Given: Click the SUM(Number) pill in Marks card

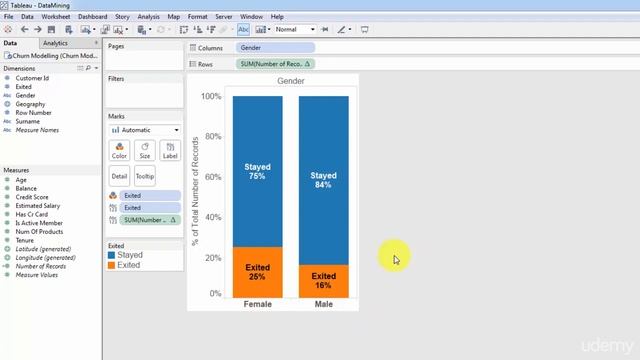Looking at the screenshot, I should [150, 220].
